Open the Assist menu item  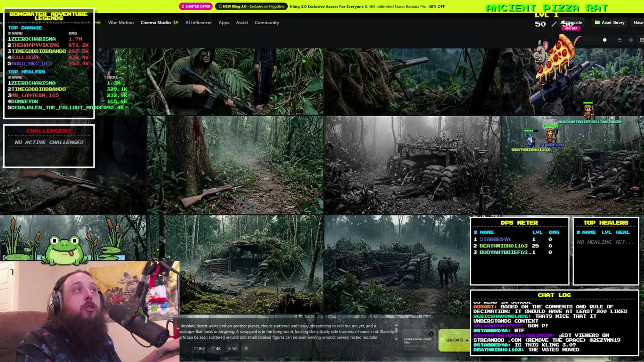(242, 23)
